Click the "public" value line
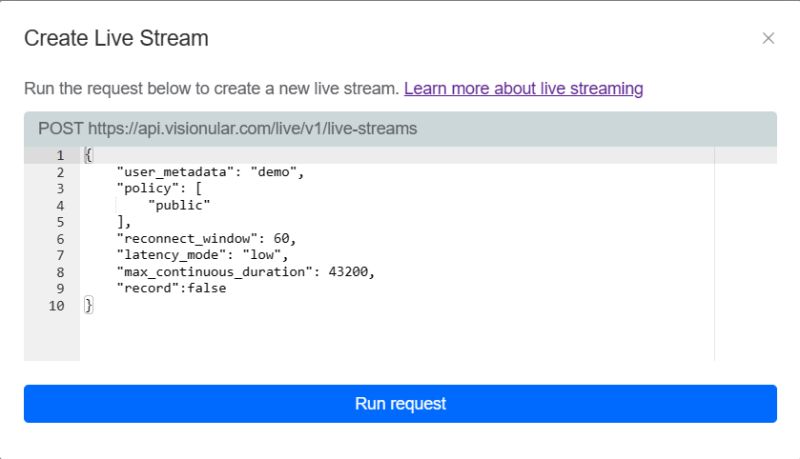Screen dimensions: 800x459 [179, 205]
